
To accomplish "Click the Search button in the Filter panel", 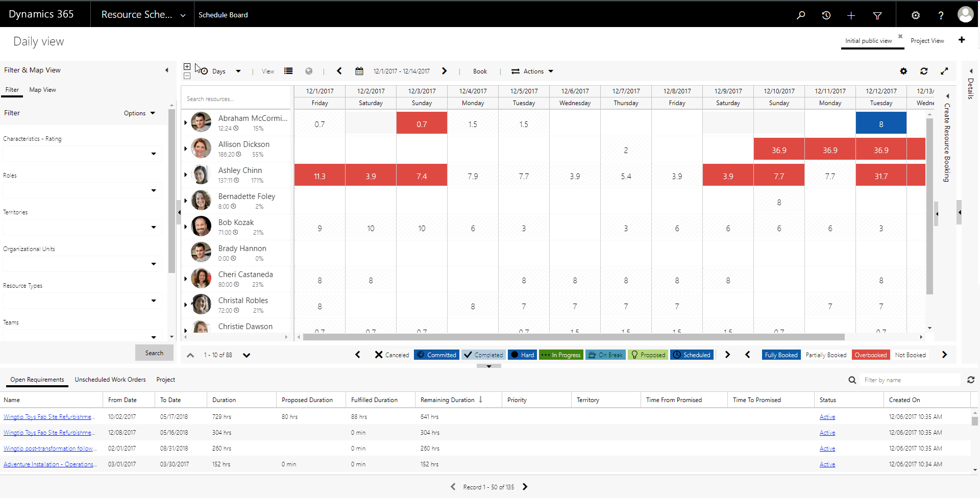I will click(x=154, y=352).
